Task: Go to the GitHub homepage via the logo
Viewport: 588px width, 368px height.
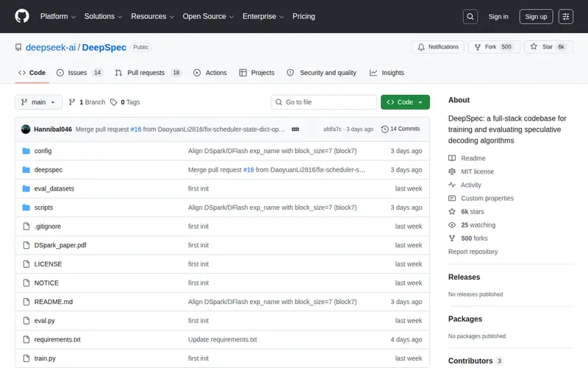Action: pyautogui.click(x=22, y=16)
